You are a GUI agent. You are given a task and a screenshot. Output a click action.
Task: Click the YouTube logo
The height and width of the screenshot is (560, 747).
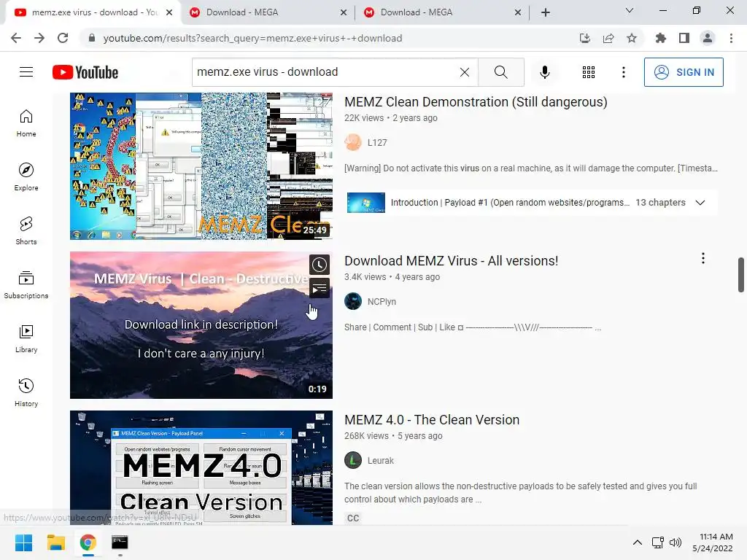click(x=85, y=72)
